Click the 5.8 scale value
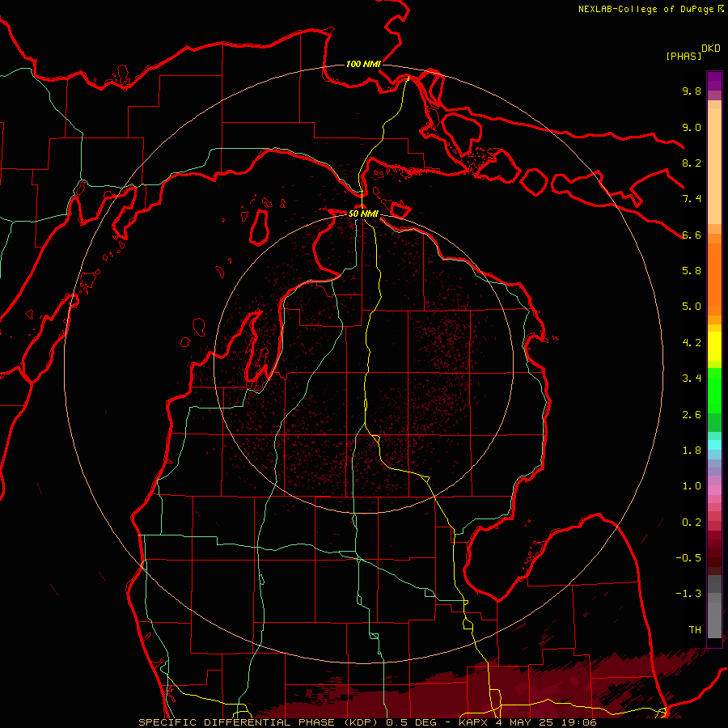The image size is (728, 728). point(692,271)
